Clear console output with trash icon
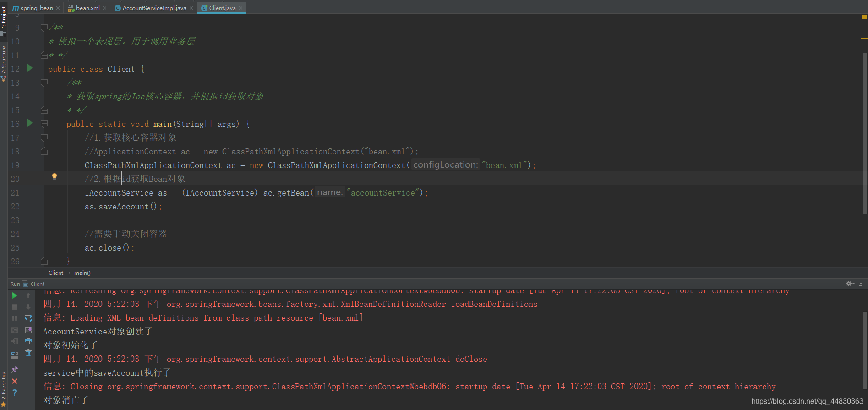Image resolution: width=868 pixels, height=410 pixels. coord(28,353)
